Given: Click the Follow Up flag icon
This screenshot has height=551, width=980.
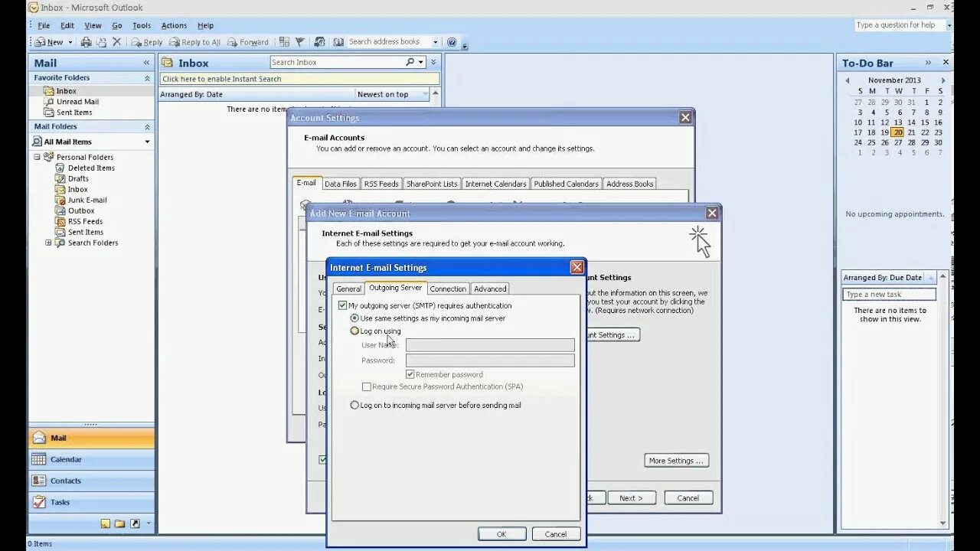Looking at the screenshot, I should pos(300,42).
